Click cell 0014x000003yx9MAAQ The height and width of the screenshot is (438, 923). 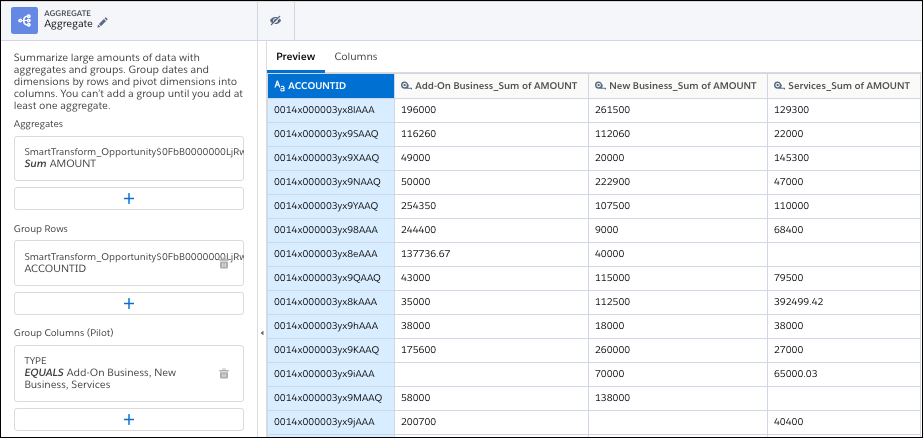pos(331,398)
